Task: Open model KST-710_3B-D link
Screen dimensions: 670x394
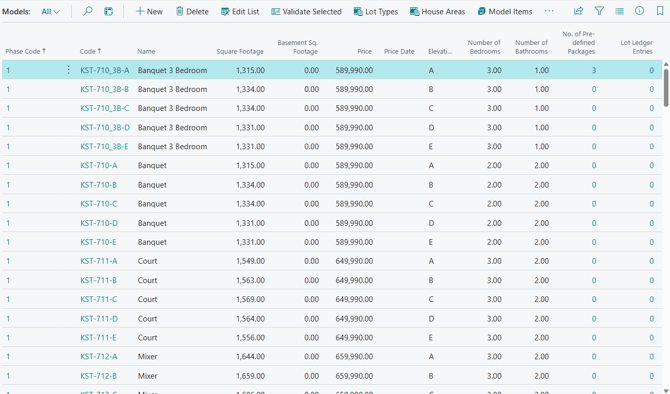Action: click(105, 127)
